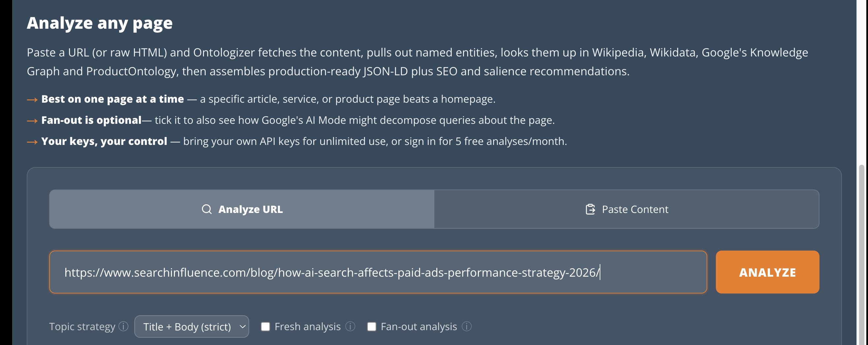Show info icon next to Fresh analysis
868x345 pixels.
point(351,326)
